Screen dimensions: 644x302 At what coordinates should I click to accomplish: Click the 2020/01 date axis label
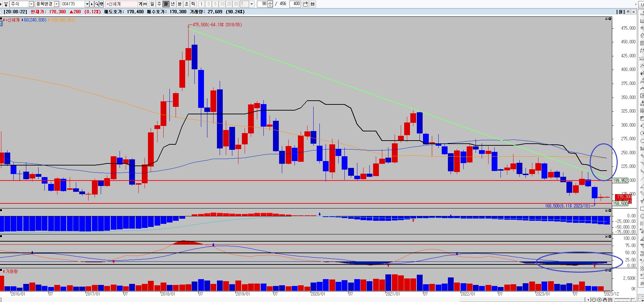coord(318,294)
